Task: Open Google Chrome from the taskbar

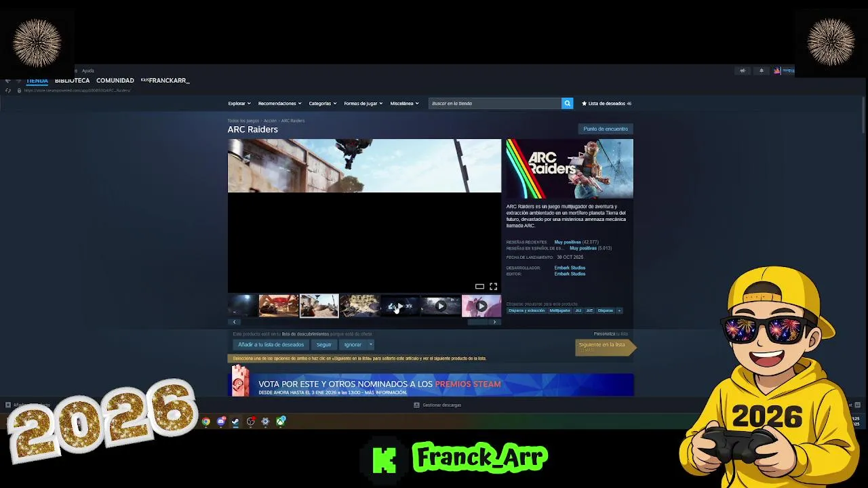Action: (205, 422)
